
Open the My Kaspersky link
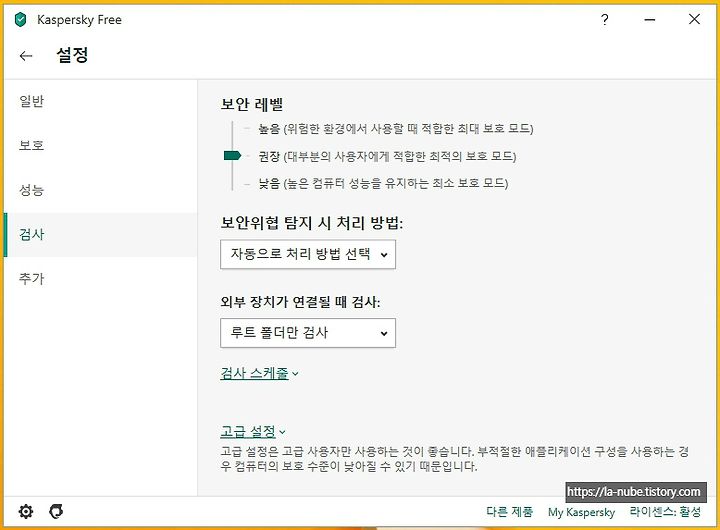tap(581, 512)
